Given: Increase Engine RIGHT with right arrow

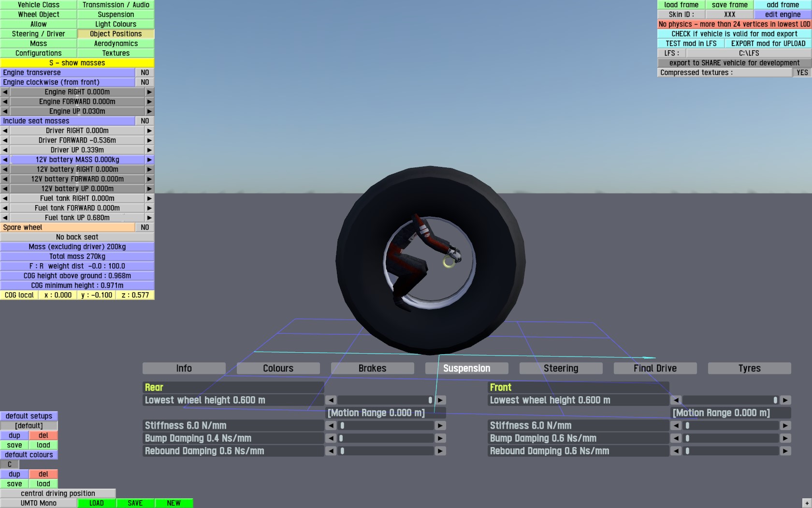Looking at the screenshot, I should (149, 92).
